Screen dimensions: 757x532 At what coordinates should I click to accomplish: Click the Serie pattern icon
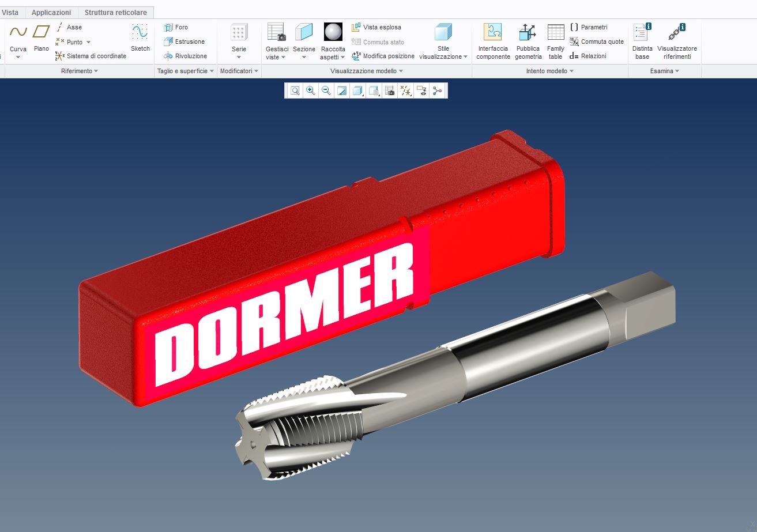[239, 32]
